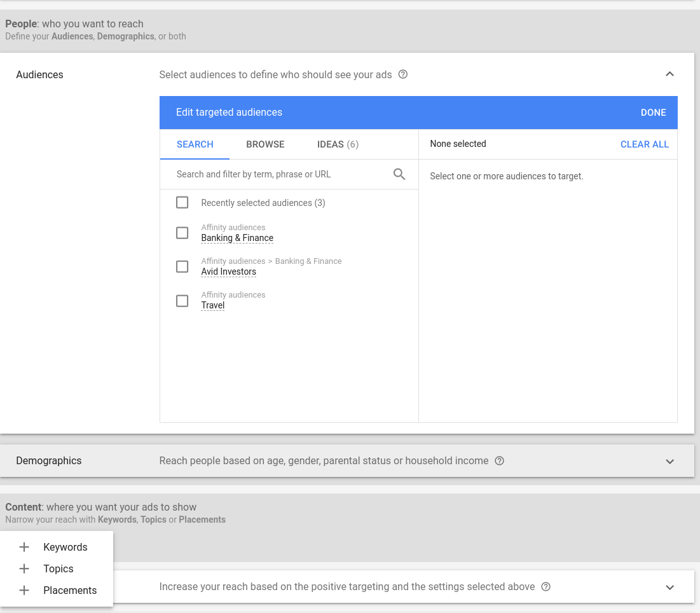Select the Banking & Finance affinity audience
The width and height of the screenshot is (700, 613).
click(x=182, y=233)
